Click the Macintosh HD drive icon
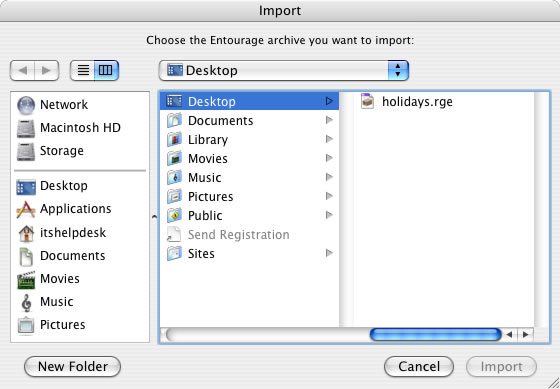Screen dimensions: 560x389 coord(26,128)
